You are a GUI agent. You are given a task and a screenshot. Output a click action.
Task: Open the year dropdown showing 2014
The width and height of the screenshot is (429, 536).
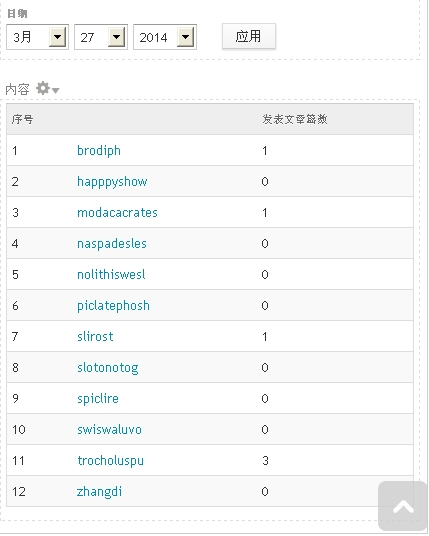coord(165,37)
